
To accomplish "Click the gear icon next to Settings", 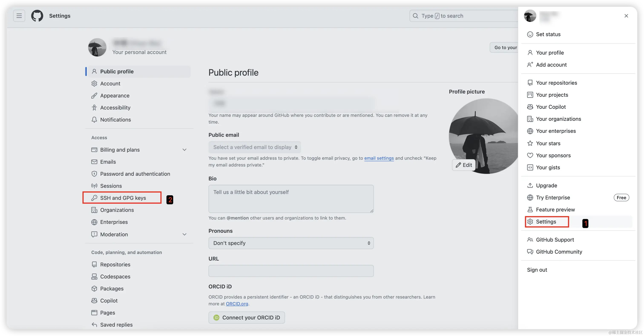I will tap(530, 222).
